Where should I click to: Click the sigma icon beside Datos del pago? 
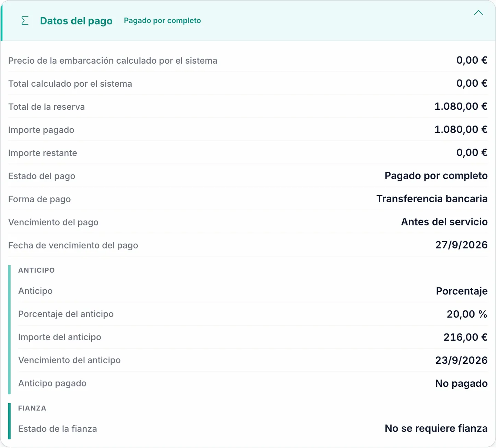point(25,21)
